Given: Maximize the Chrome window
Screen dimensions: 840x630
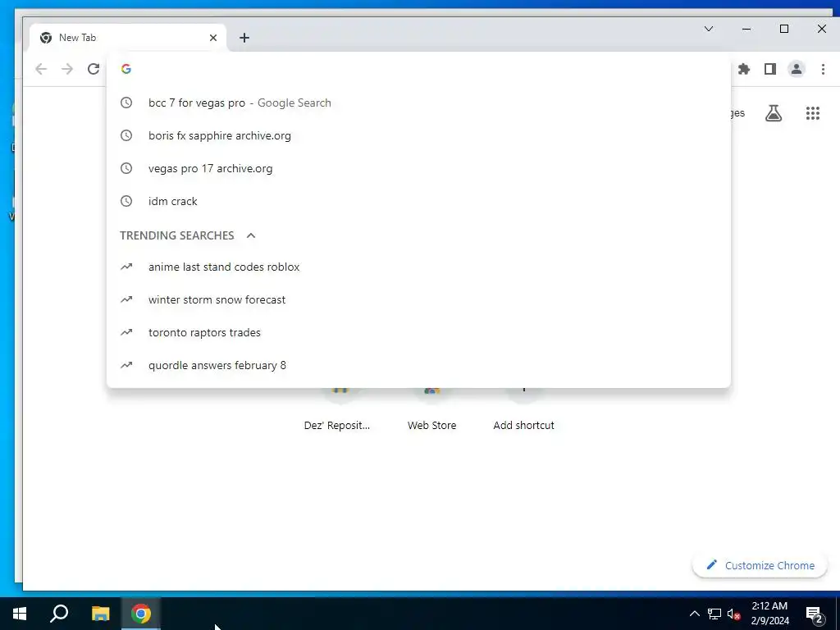Looking at the screenshot, I should [x=783, y=29].
